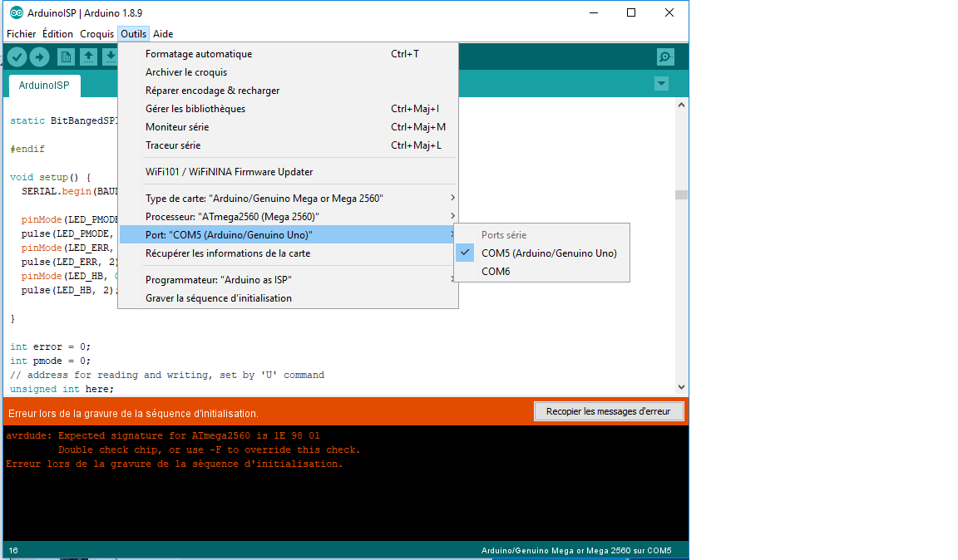Click the Open sketch up-arrow icon
The height and width of the screenshot is (560, 958).
(89, 56)
